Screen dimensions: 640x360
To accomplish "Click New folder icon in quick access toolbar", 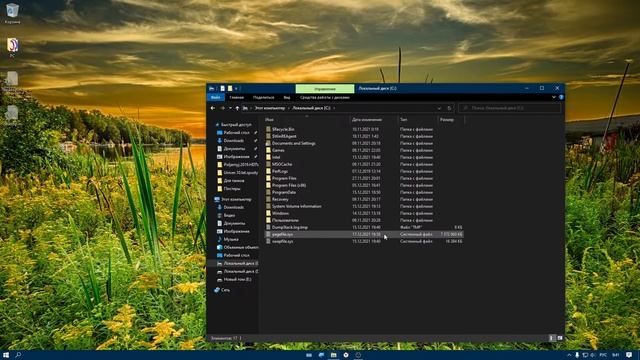I will pyautogui.click(x=230, y=88).
